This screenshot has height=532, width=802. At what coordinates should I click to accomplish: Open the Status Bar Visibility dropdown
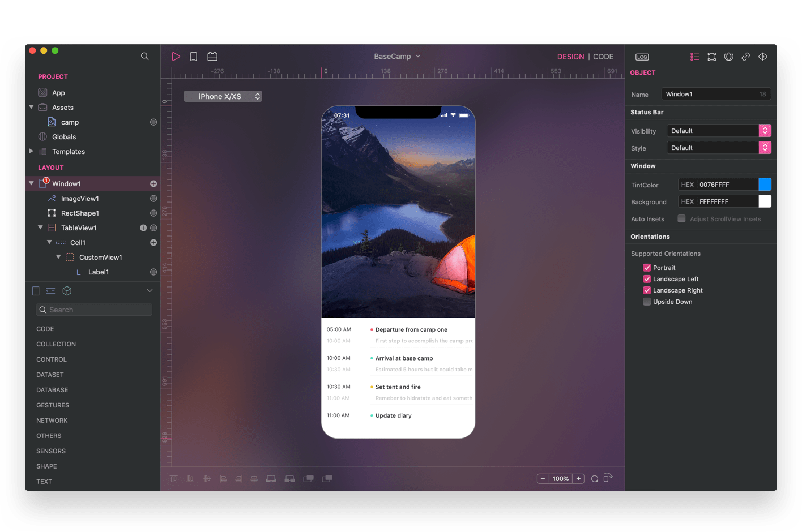coord(719,131)
